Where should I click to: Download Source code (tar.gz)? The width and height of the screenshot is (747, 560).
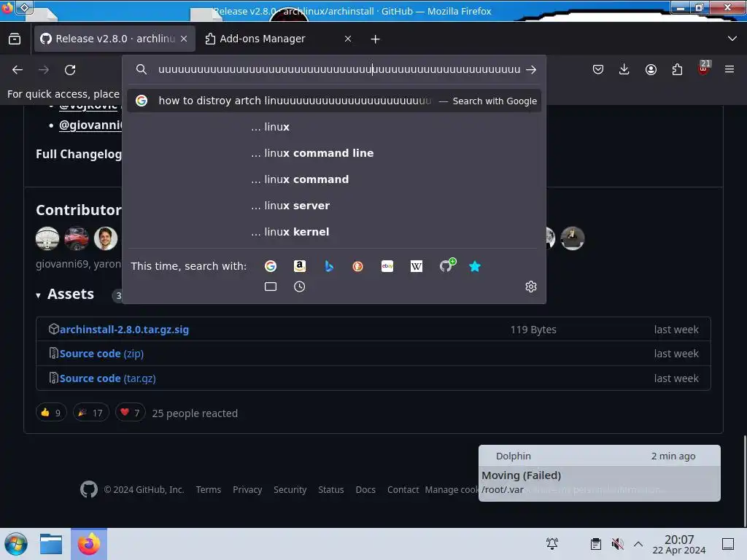tap(108, 378)
